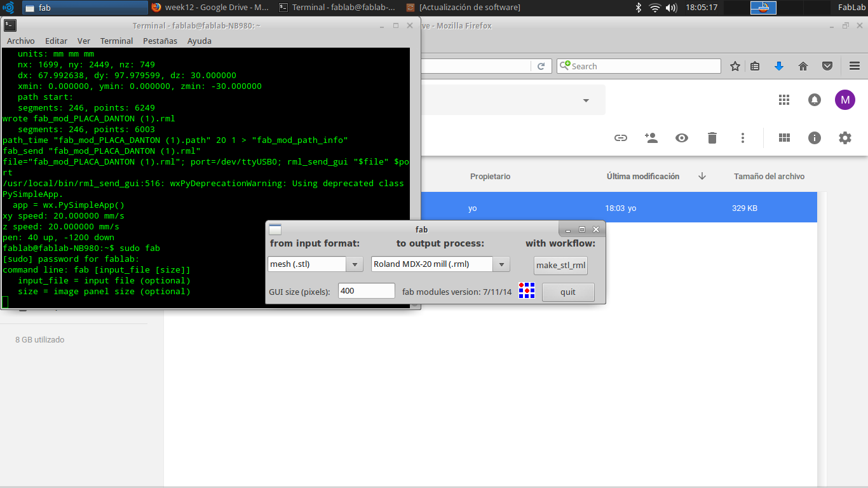Click the fab modules logo icon
Screen dimensions: 868x488
(x=527, y=290)
